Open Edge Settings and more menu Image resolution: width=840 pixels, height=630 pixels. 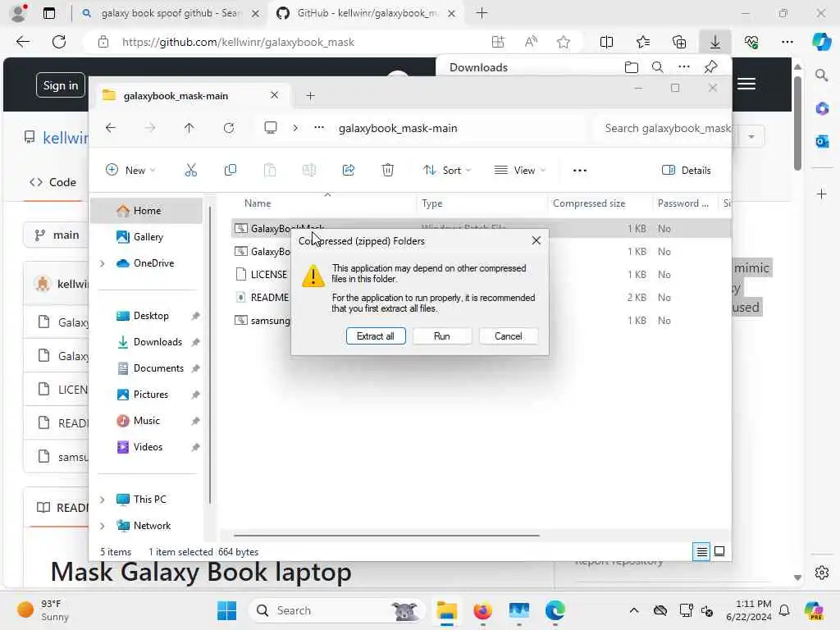787,42
